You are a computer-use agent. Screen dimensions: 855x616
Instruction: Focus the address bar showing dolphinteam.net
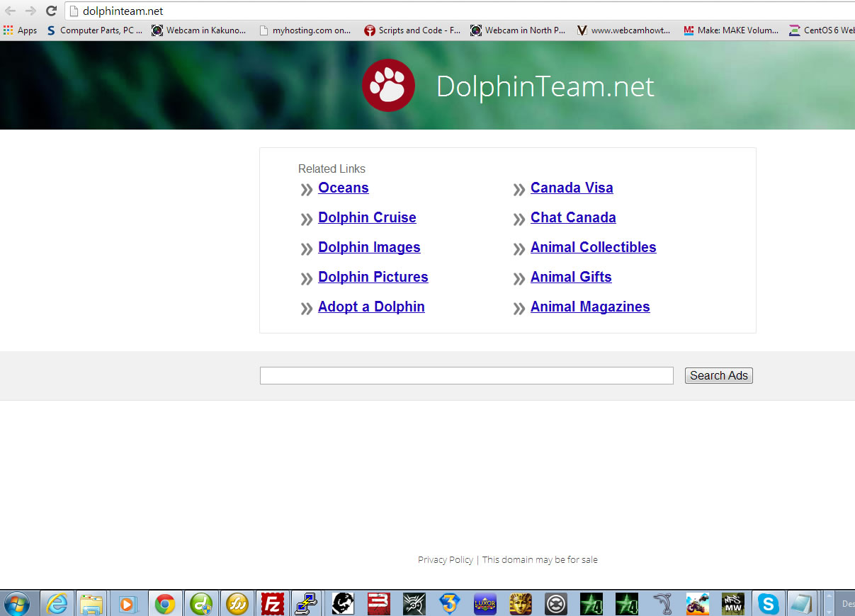coord(459,11)
